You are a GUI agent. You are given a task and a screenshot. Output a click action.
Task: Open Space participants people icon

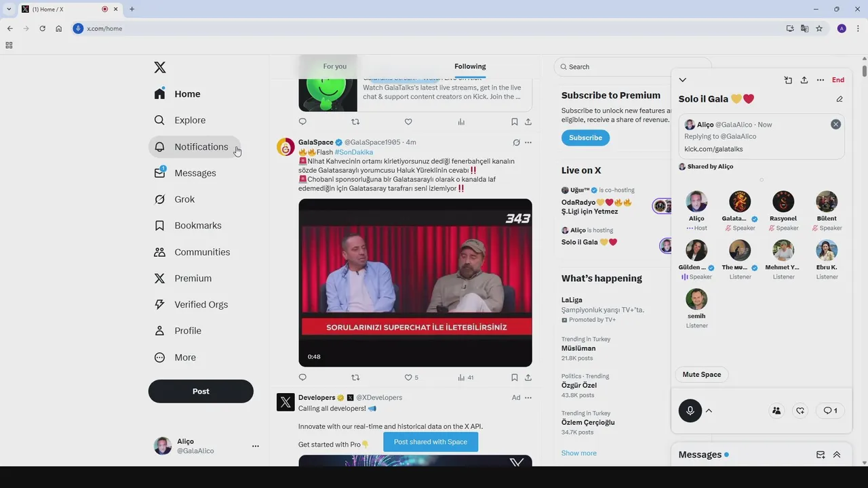(x=776, y=411)
